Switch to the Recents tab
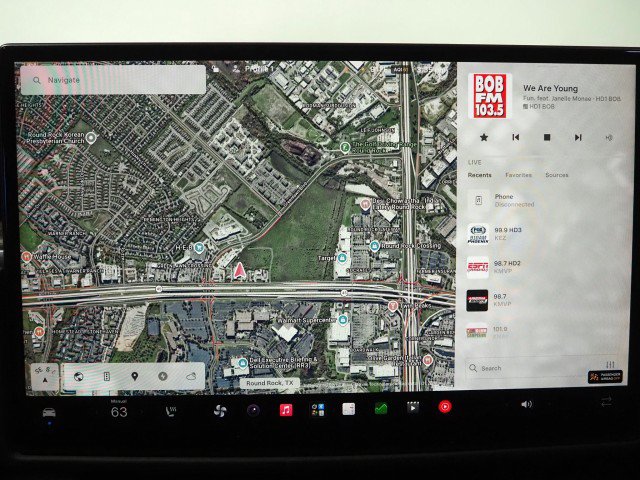 pyautogui.click(x=480, y=175)
